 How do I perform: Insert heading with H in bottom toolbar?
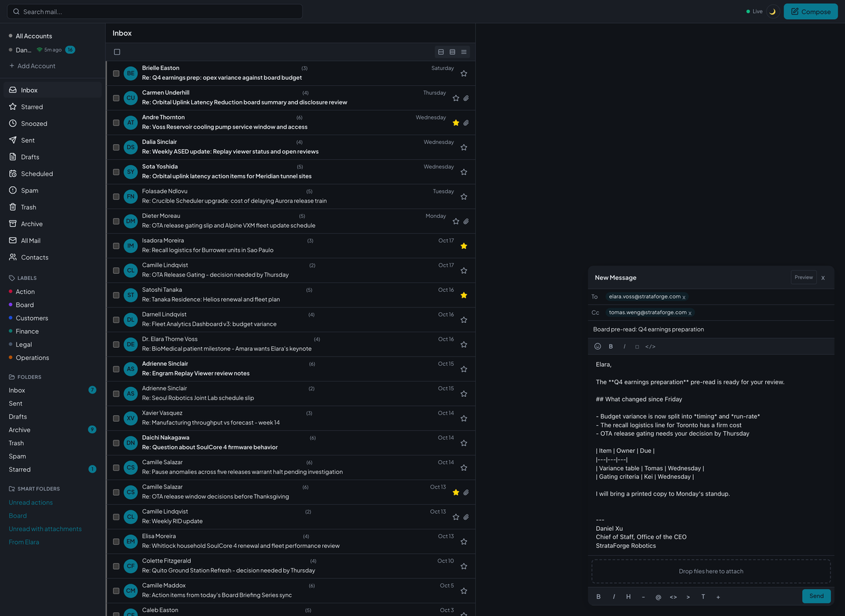point(628,597)
